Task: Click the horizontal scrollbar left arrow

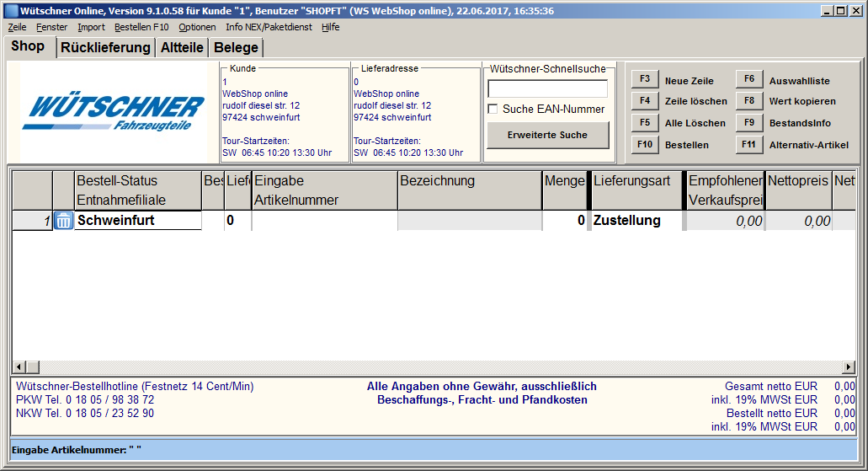Action: click(19, 367)
